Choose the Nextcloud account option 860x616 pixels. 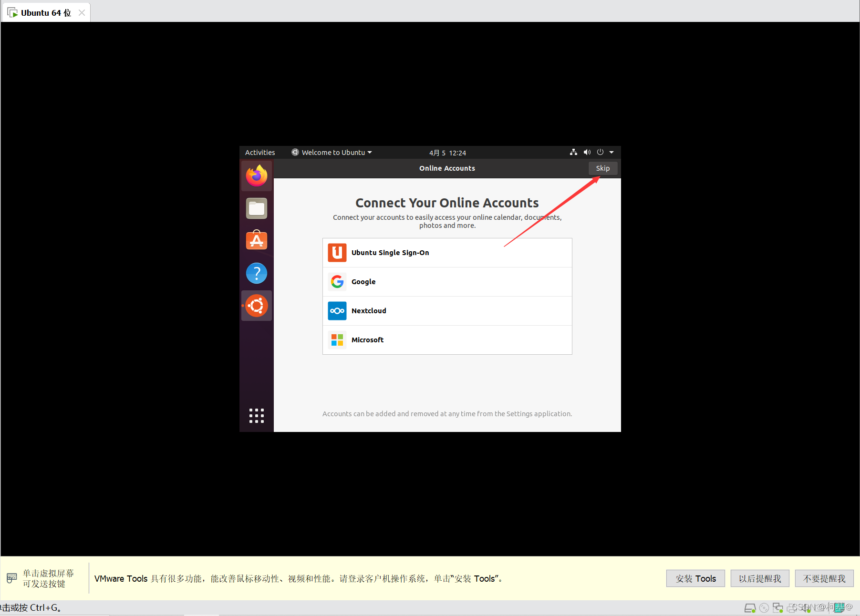coord(447,311)
